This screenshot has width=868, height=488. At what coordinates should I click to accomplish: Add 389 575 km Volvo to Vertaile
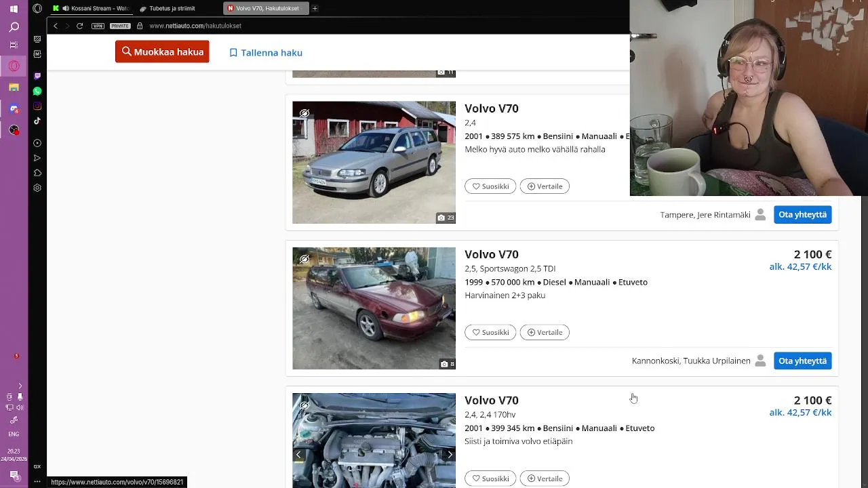click(545, 186)
